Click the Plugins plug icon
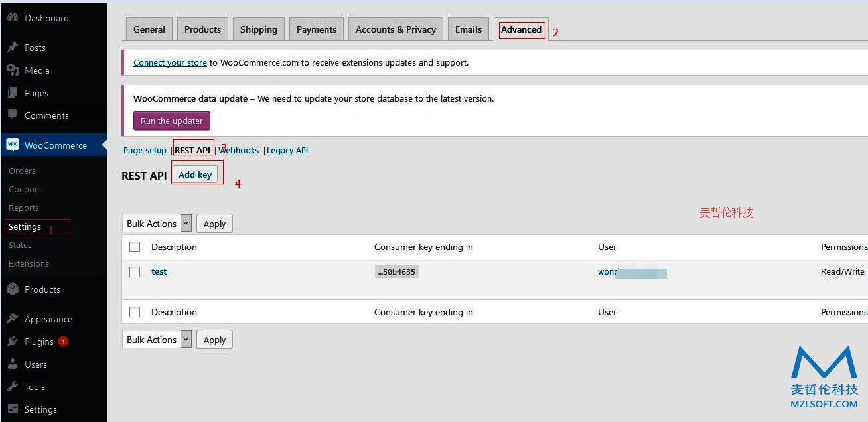The image size is (868, 422). 13,342
